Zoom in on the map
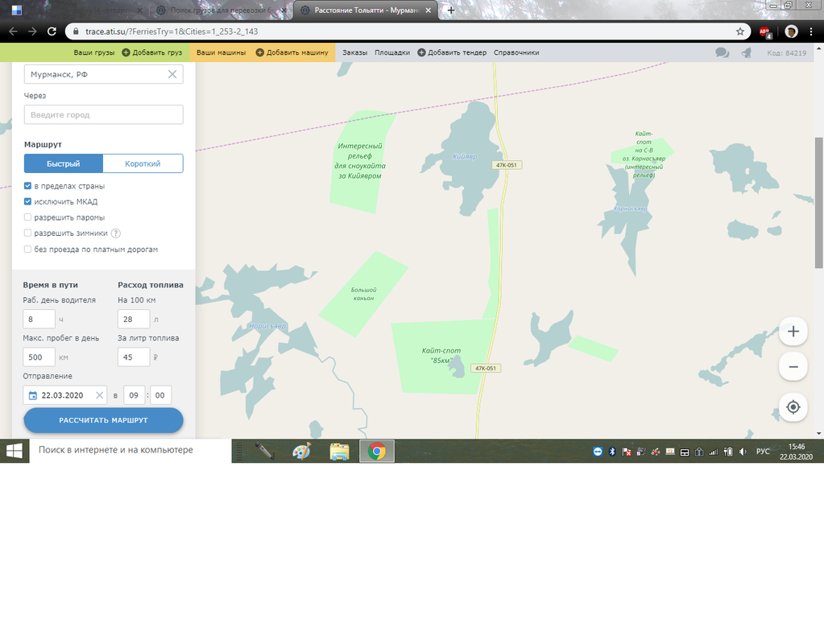Viewport: 824px width, 644px height. point(793,332)
